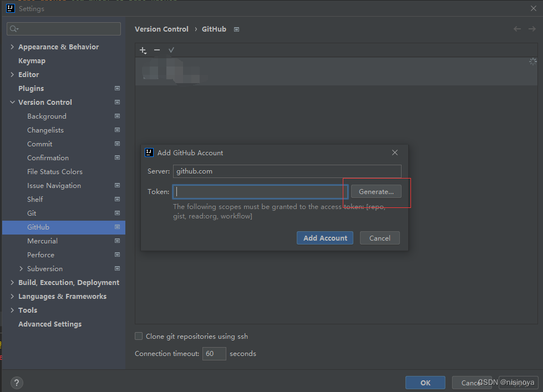The image size is (543, 392).
Task: Click OK in Settings window
Action: click(x=425, y=383)
